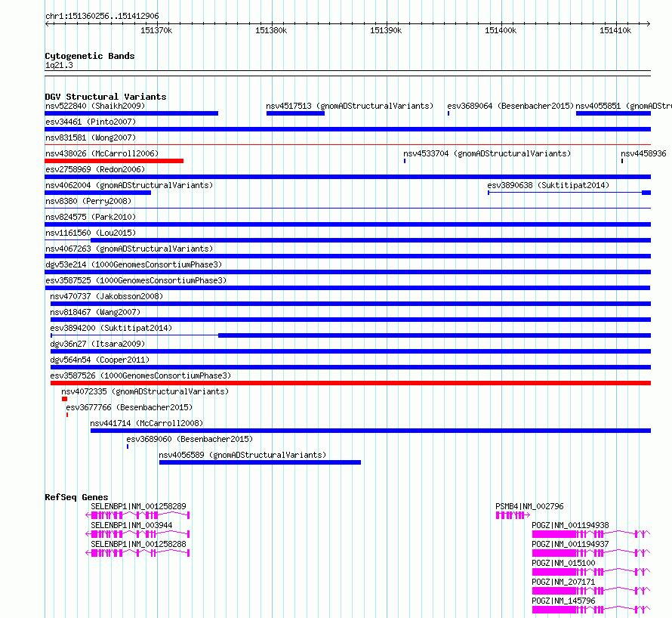This screenshot has width=672, height=618.
Task: Click the SELENBP1 NM_003944 gene glyph
Action: (137, 534)
